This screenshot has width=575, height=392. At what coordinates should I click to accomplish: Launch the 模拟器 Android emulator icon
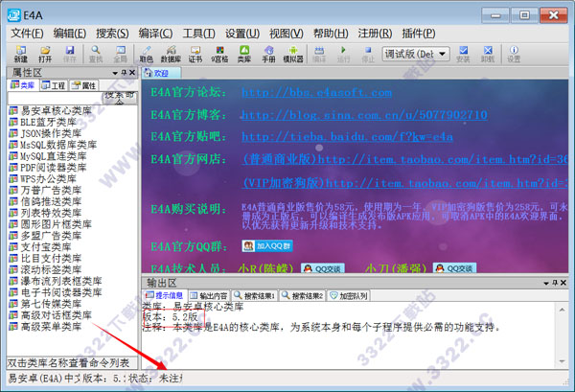[293, 55]
